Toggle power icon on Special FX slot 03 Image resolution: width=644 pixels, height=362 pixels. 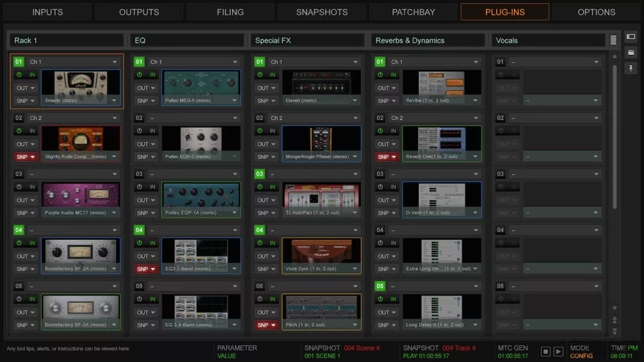click(259, 187)
